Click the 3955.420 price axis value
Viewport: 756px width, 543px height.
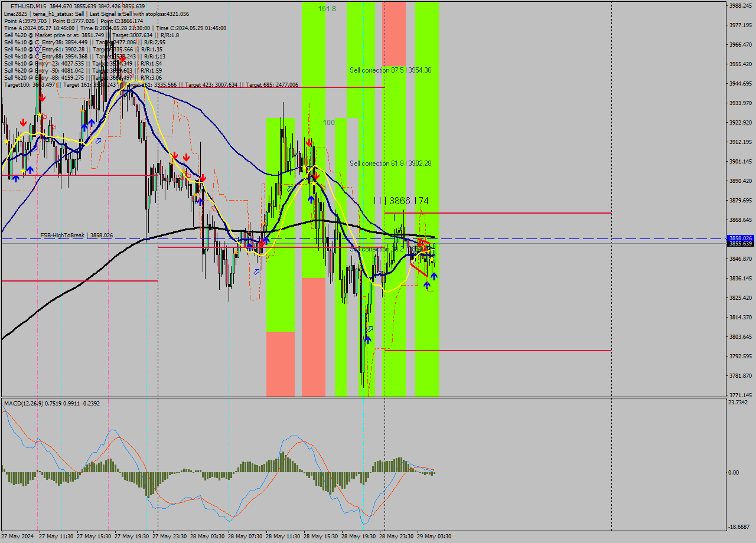pos(740,64)
